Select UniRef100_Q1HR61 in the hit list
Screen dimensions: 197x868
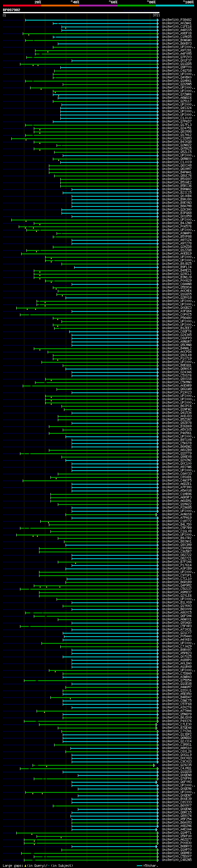pos(176,81)
